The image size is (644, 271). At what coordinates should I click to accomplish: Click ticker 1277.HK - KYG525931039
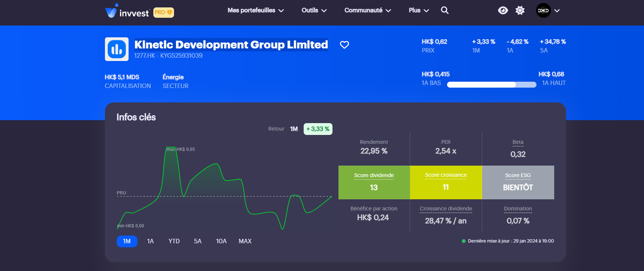(x=168, y=55)
